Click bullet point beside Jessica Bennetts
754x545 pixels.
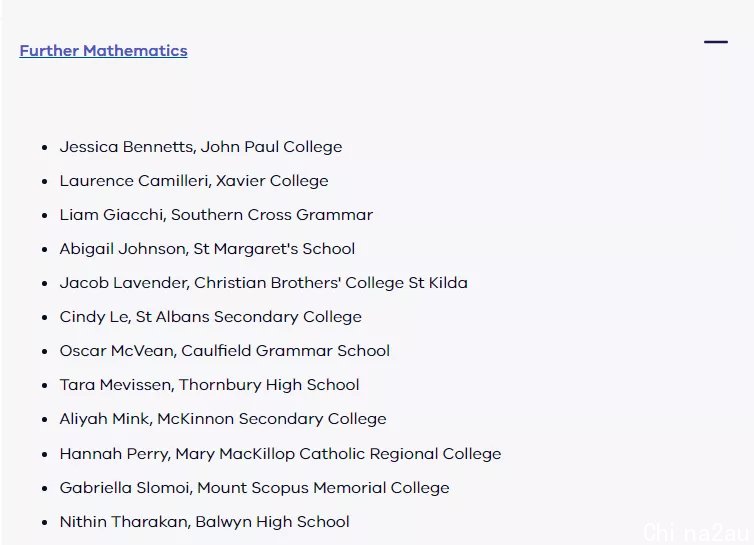pos(45,147)
